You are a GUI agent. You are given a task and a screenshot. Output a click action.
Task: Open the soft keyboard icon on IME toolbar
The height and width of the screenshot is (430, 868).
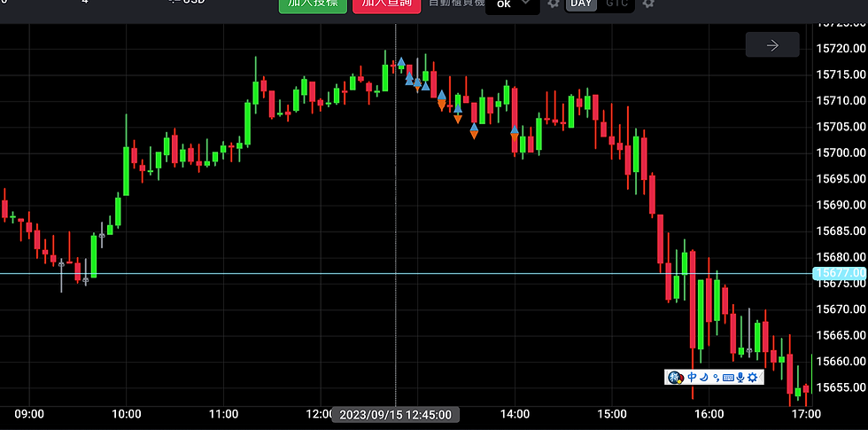coord(728,378)
